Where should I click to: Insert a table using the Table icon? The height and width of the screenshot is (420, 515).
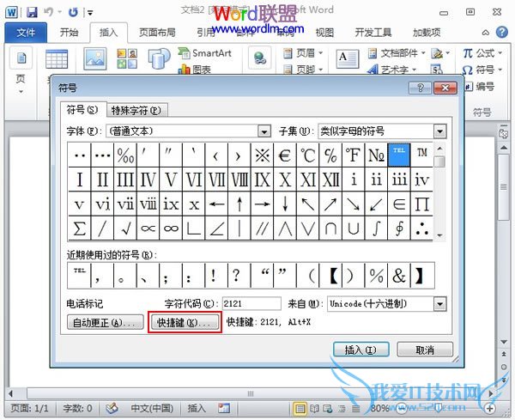57,58
